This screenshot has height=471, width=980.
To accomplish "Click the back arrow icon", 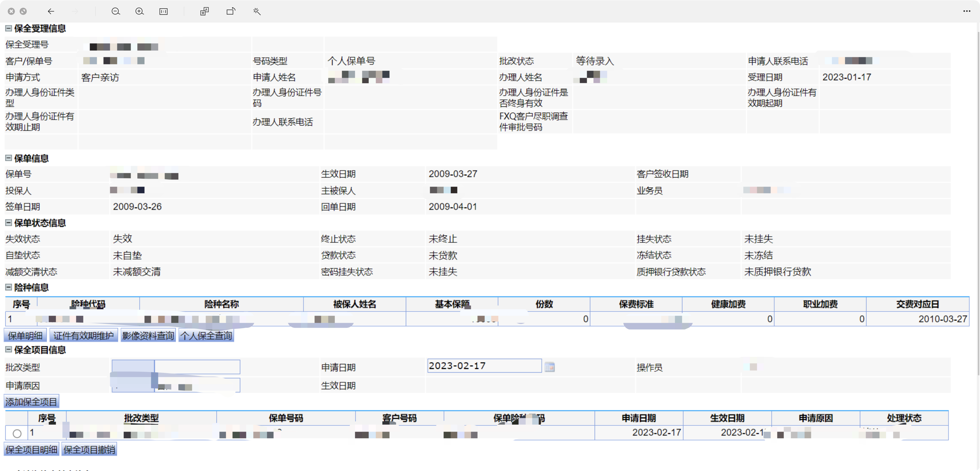I will click(51, 11).
